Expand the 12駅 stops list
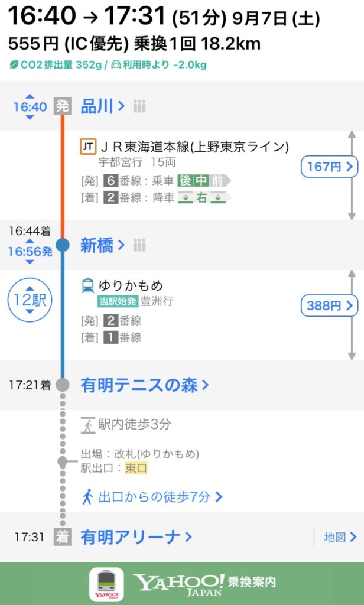The height and width of the screenshot is (605, 364). (30, 300)
